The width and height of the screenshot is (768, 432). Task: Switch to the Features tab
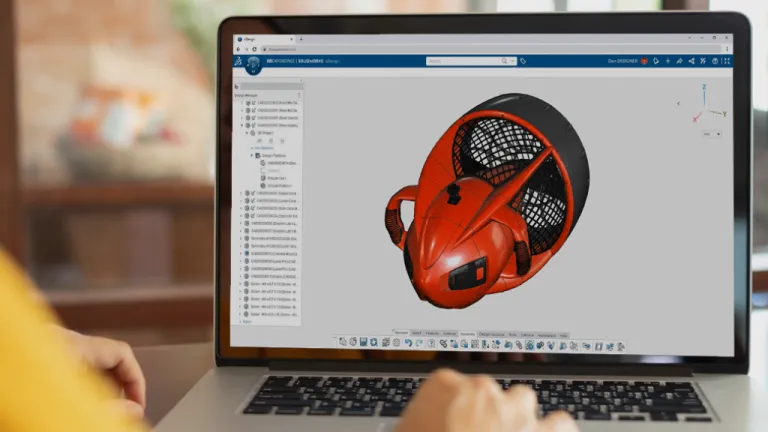click(x=432, y=333)
